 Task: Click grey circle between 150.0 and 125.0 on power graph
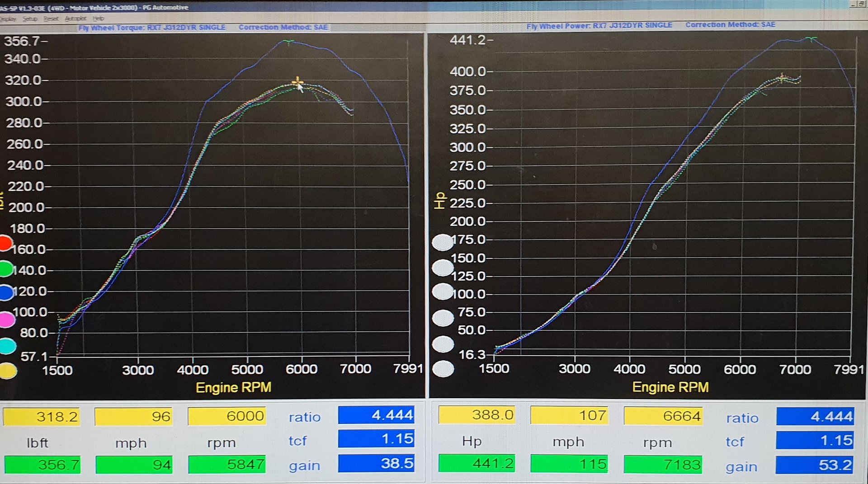(443, 268)
